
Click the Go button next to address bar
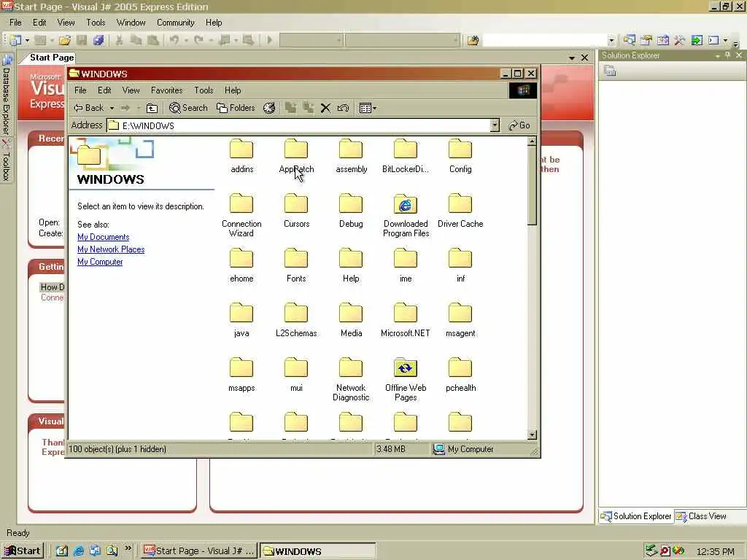pos(519,125)
